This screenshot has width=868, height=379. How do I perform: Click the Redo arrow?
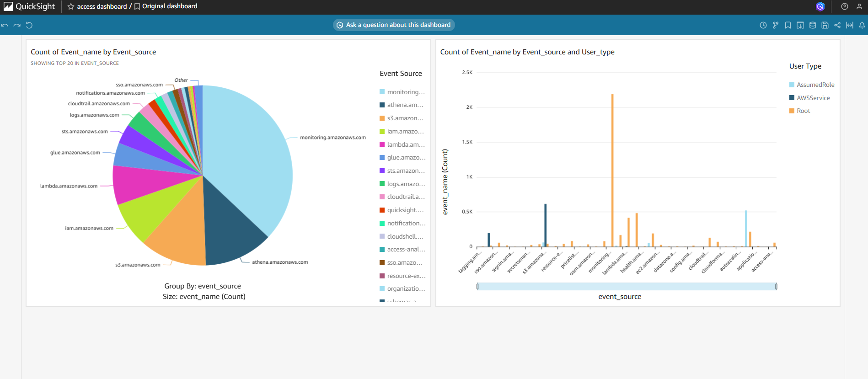coord(17,25)
